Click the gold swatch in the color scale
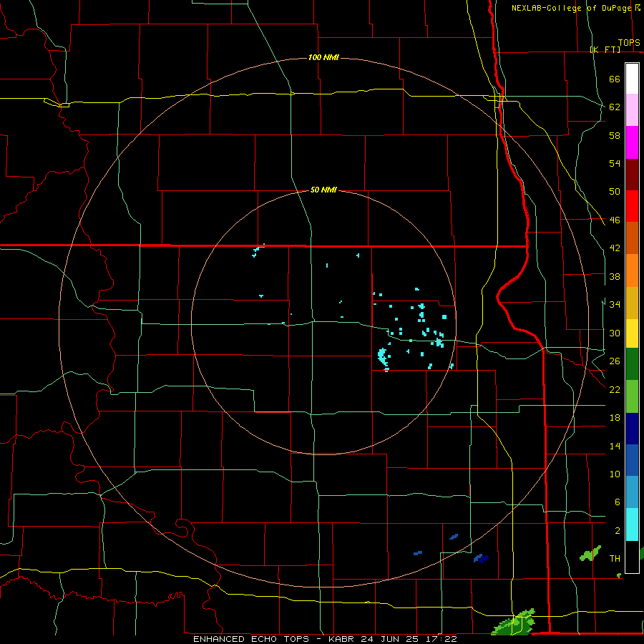 click(x=632, y=303)
